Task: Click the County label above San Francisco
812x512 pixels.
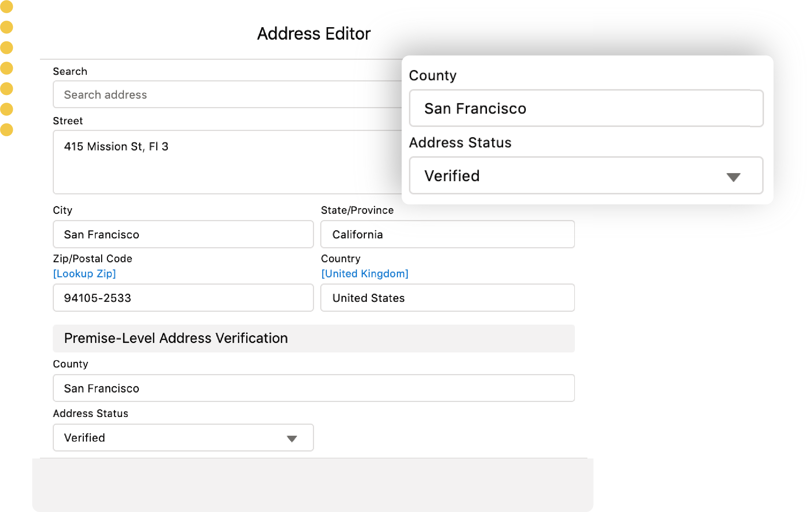Action: (x=70, y=364)
